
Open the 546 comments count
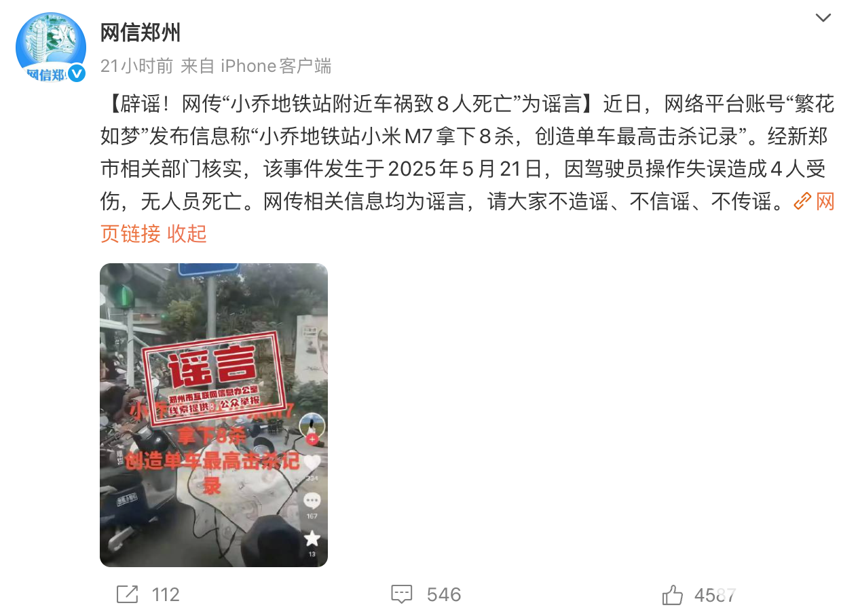point(444,595)
